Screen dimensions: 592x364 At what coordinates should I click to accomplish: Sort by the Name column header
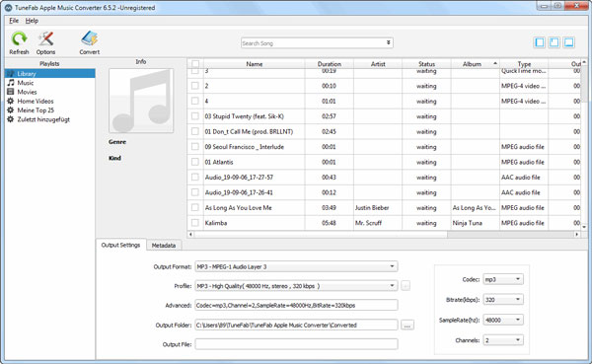click(x=255, y=64)
